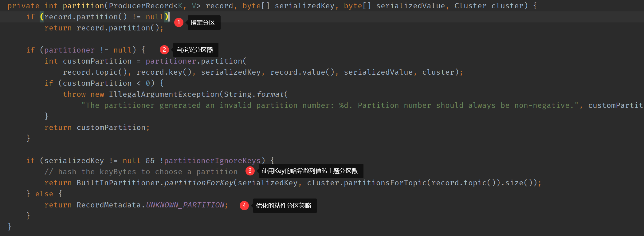Click the closing parenthesis highlighted after 'null'

[167, 17]
